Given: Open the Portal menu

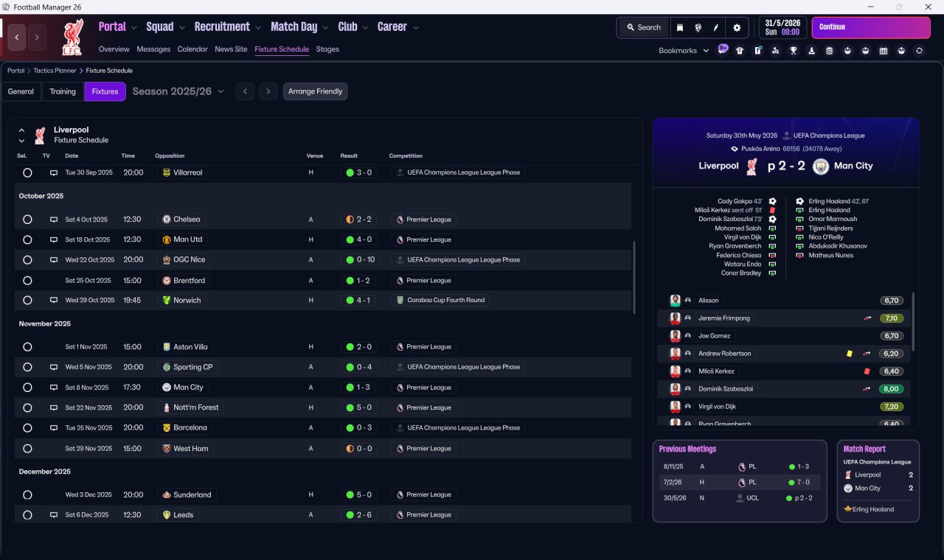Looking at the screenshot, I should (x=112, y=27).
